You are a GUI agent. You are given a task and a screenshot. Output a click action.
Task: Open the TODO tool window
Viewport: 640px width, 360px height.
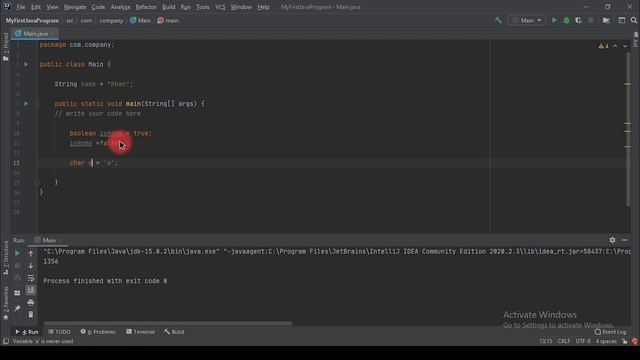pyautogui.click(x=60, y=332)
